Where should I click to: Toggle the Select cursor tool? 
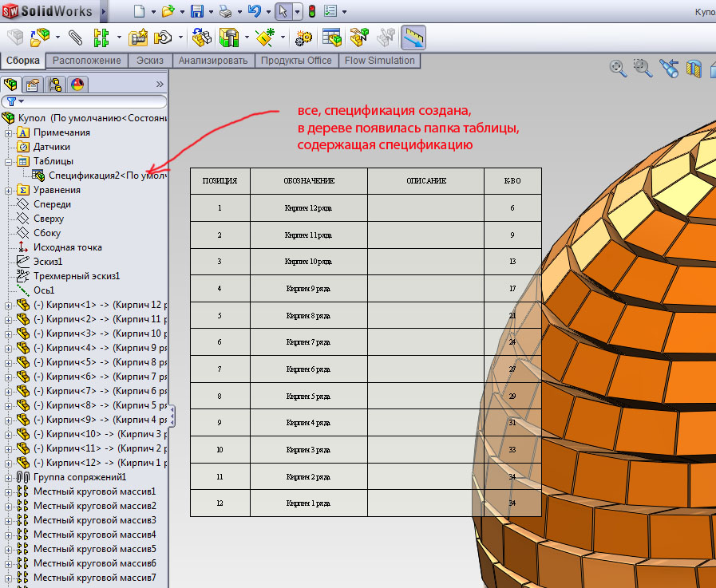283,11
